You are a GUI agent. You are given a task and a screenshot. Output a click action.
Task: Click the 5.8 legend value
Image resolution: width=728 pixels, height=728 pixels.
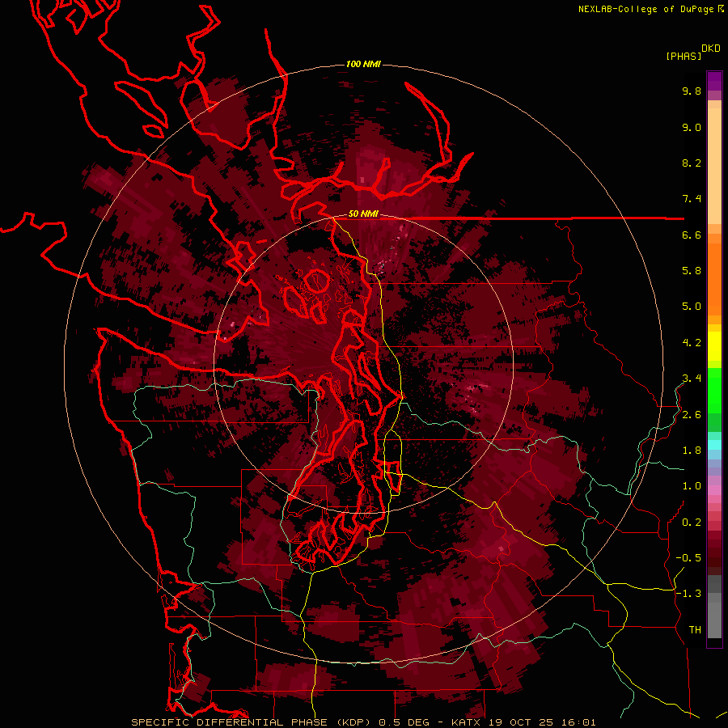pos(692,271)
